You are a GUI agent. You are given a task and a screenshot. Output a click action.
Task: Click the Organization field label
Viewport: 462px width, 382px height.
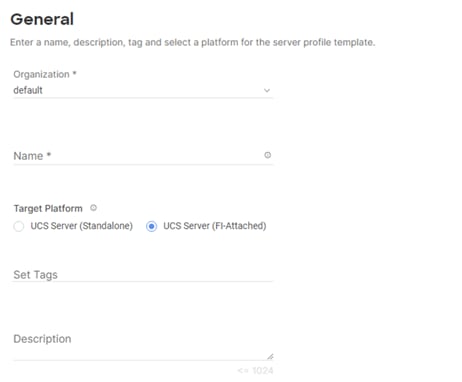tap(41, 74)
